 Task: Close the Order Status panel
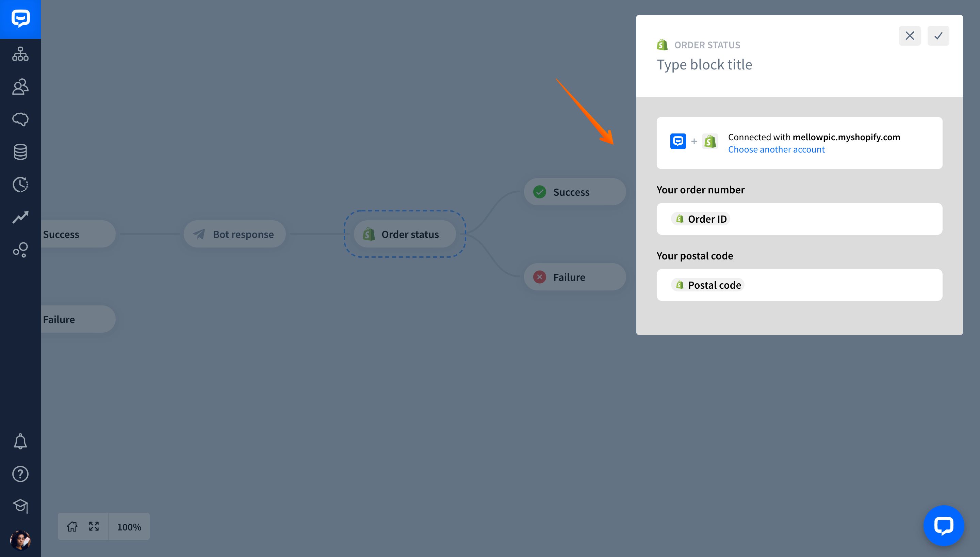pos(910,35)
